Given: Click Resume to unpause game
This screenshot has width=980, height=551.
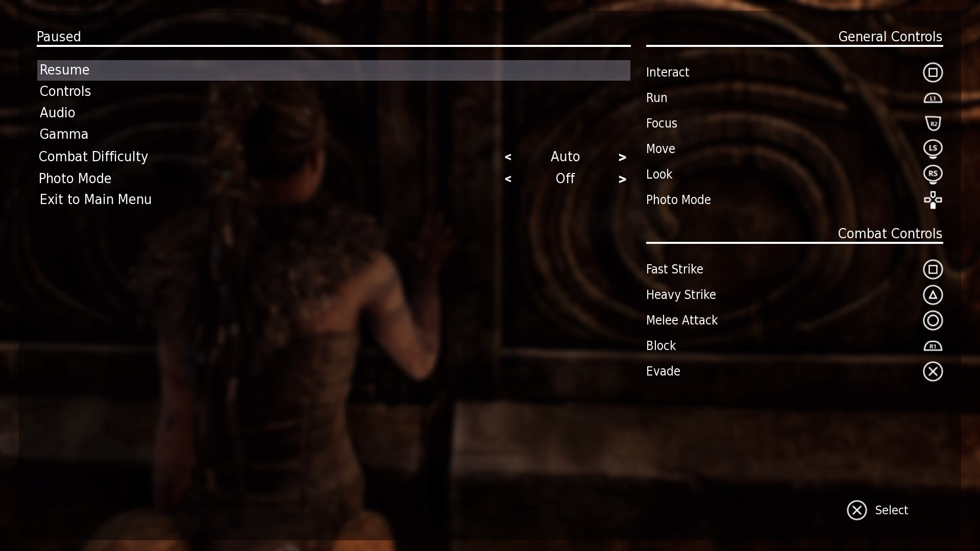Looking at the screenshot, I should coord(333,69).
